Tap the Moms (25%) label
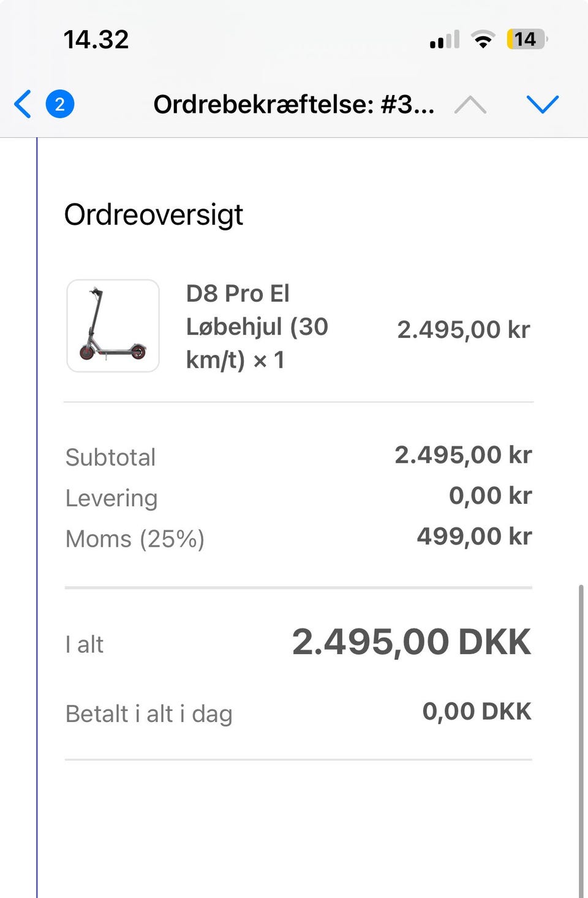Viewport: 588px width, 898px height. point(135,539)
